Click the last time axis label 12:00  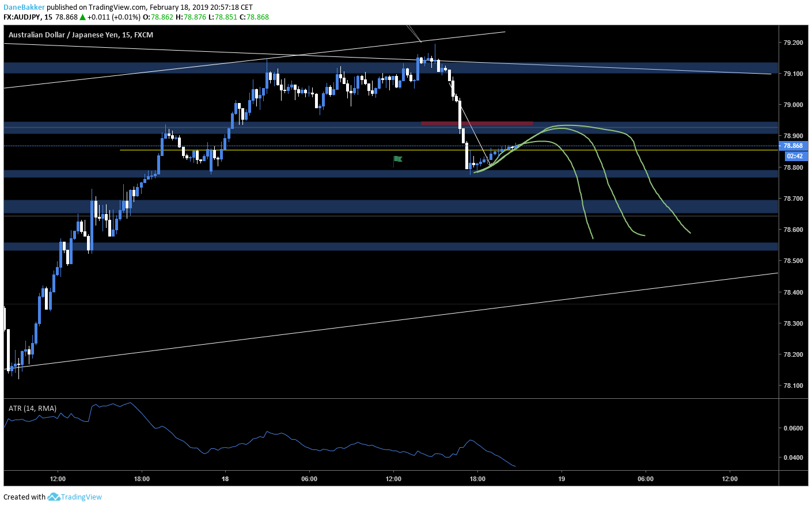coord(729,479)
